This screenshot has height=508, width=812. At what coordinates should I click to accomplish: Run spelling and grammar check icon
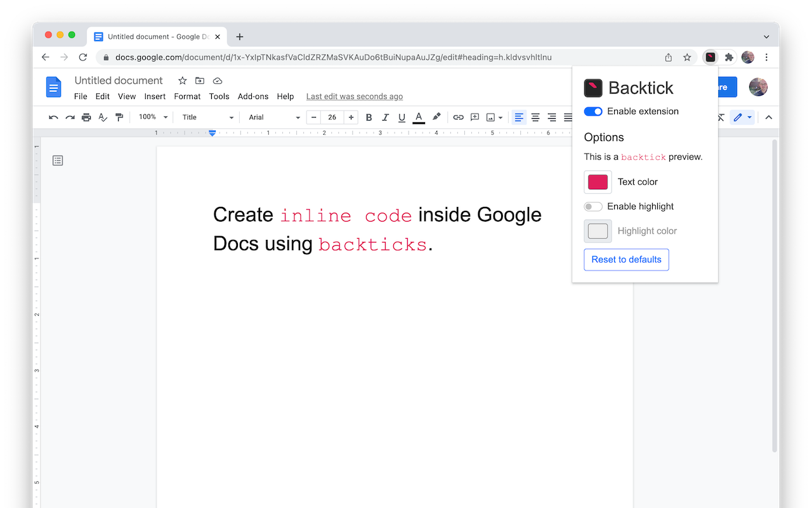coord(103,117)
